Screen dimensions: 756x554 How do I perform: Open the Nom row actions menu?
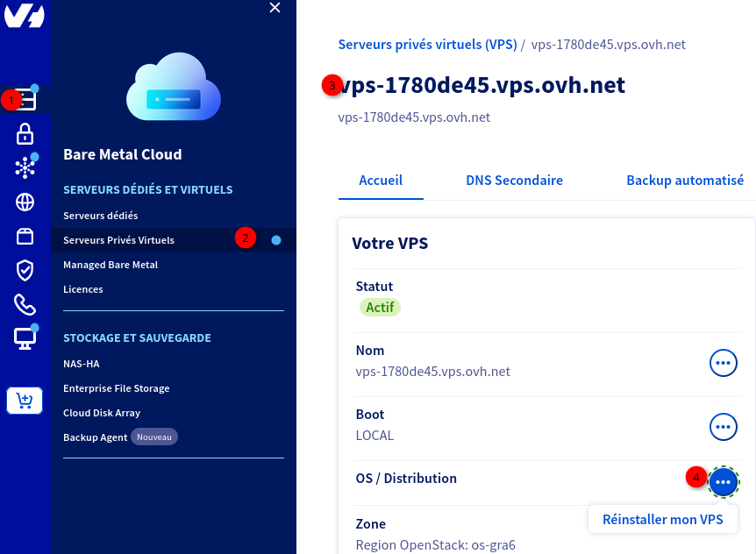point(723,363)
